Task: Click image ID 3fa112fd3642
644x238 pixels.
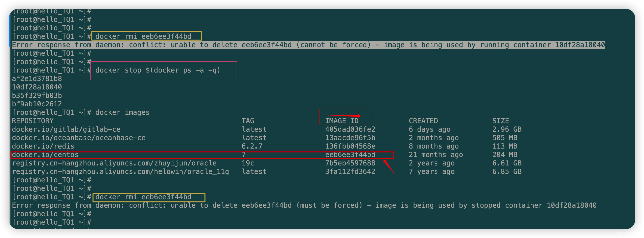Action: point(350,172)
